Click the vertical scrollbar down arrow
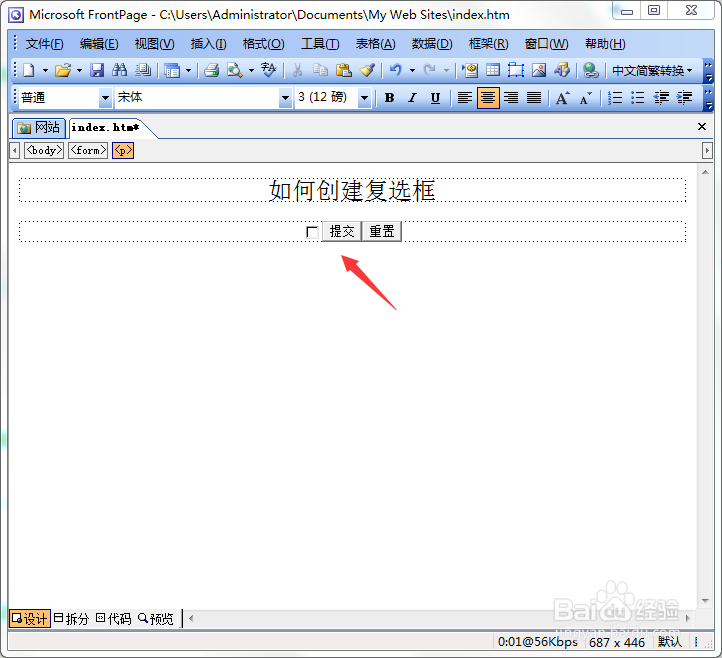Screen dimensions: 722x658 (705, 600)
